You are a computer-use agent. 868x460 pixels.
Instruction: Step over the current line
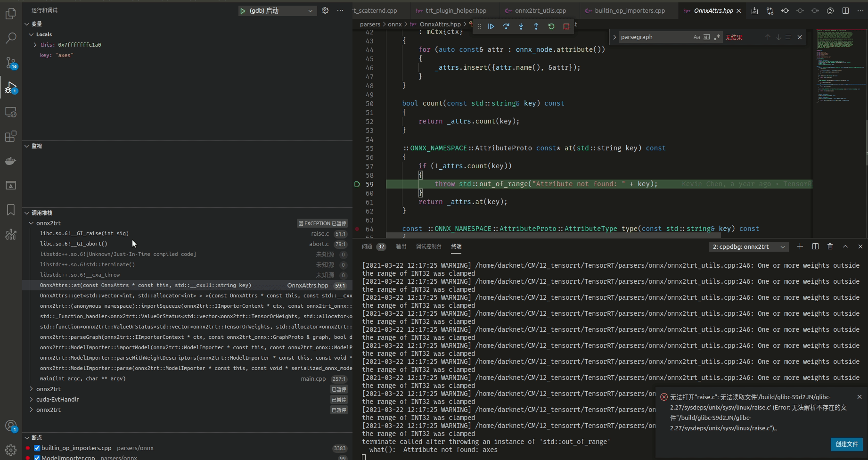[506, 26]
